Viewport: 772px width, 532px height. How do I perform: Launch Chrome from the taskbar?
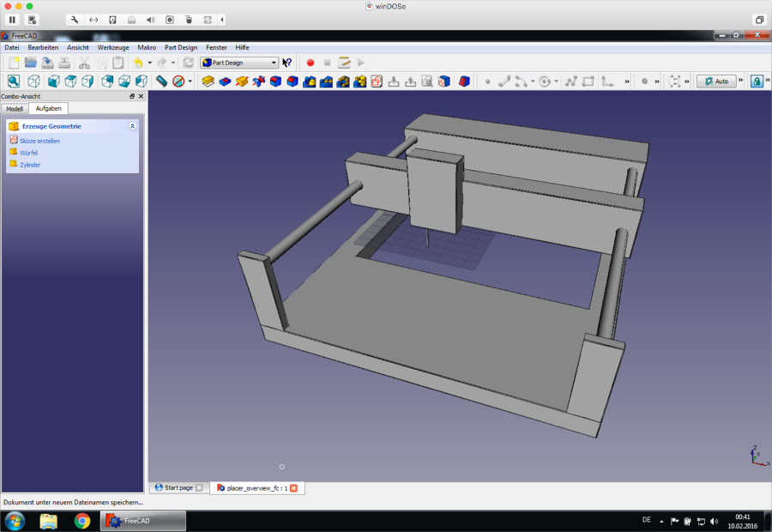click(82, 521)
